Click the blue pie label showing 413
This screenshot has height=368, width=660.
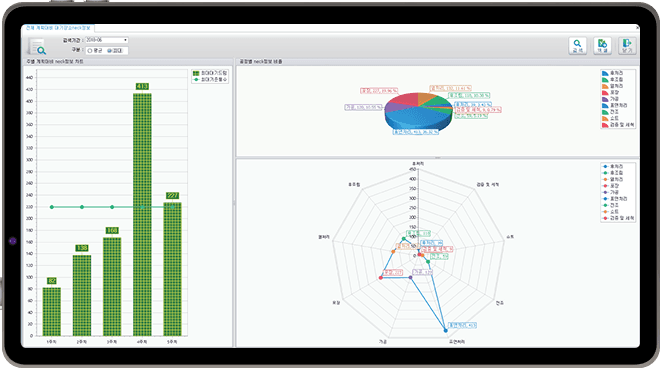tap(416, 132)
